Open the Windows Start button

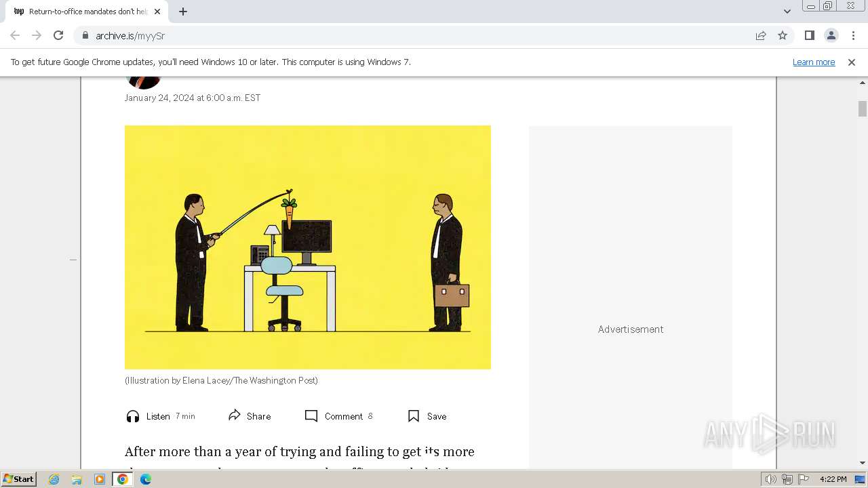point(19,479)
